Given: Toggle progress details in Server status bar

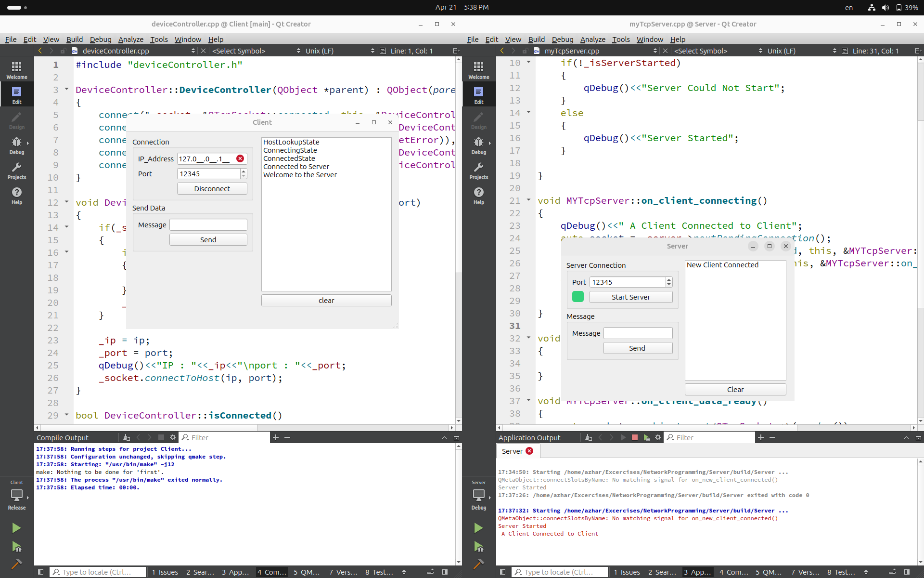Looking at the screenshot, I should pyautogui.click(x=892, y=572).
